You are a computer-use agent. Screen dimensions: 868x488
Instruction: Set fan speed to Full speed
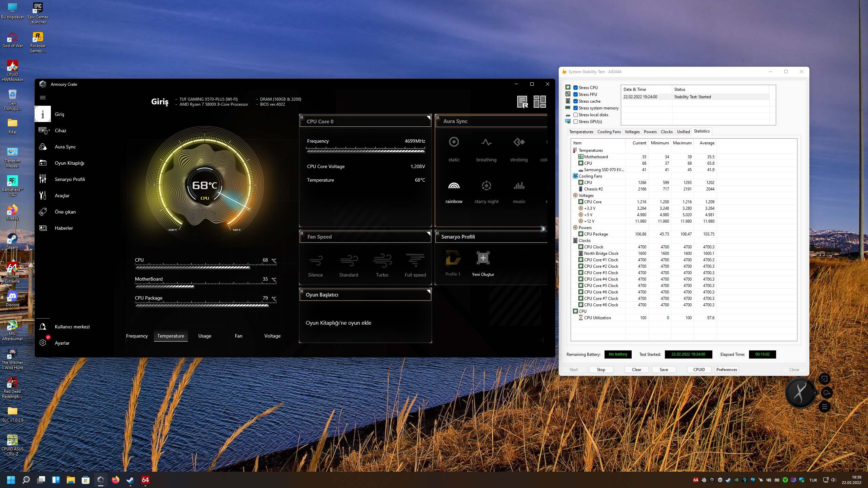415,265
